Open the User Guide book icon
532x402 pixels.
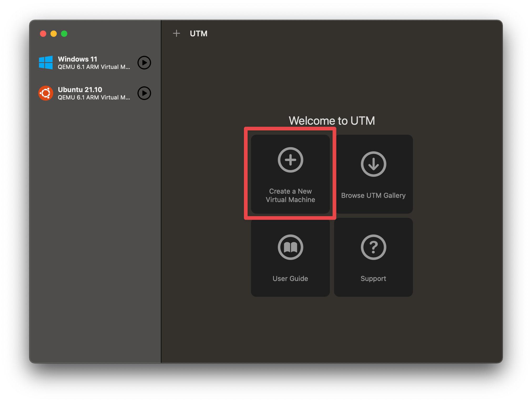[290, 247]
